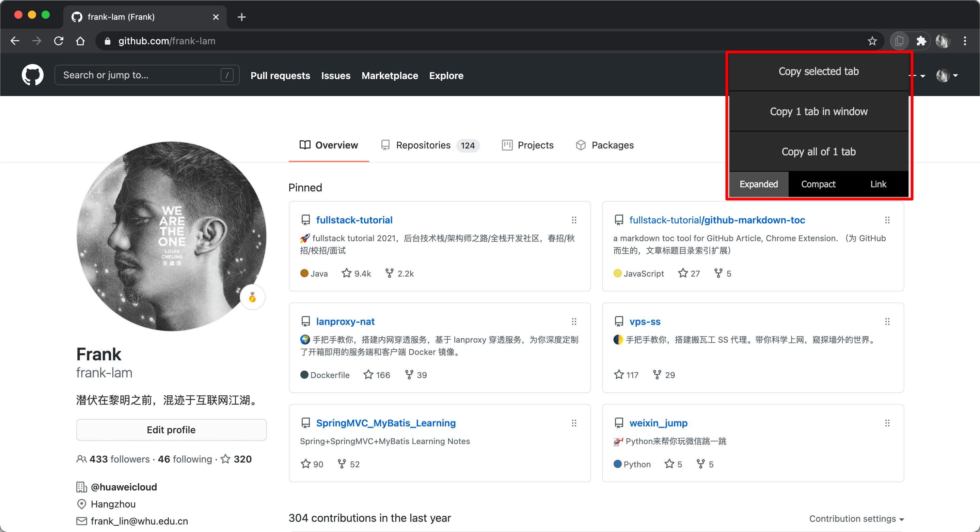Screen dimensions: 980x532
Task: Open the Chrome Extensions puzzle icon
Action: pos(921,41)
